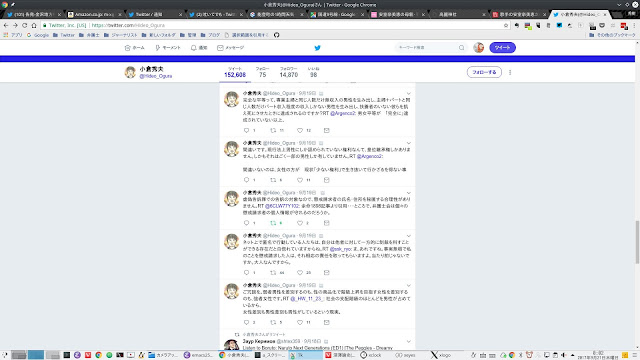Open the @_HW_11_23_ mention link
This screenshot has height=360, width=640.
307,299
